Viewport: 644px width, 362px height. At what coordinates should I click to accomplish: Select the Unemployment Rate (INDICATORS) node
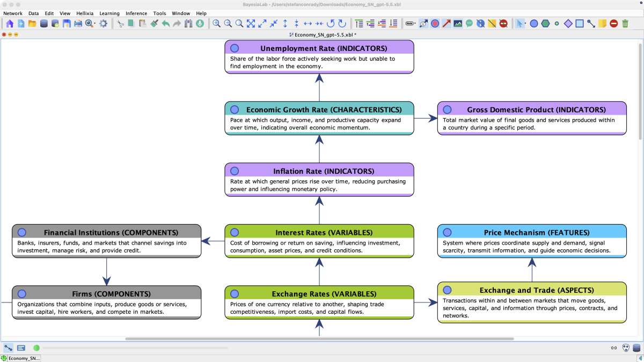[x=319, y=57]
